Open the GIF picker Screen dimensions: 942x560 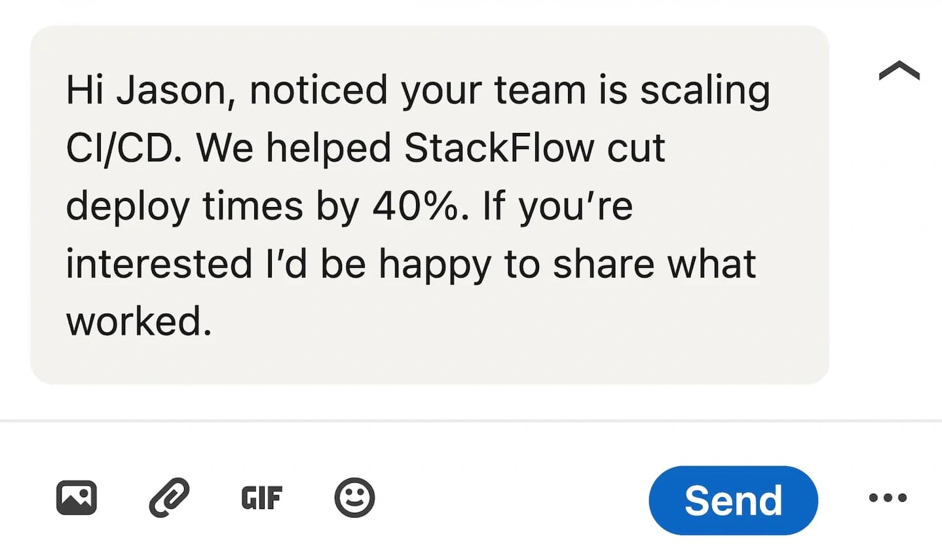coord(261,498)
